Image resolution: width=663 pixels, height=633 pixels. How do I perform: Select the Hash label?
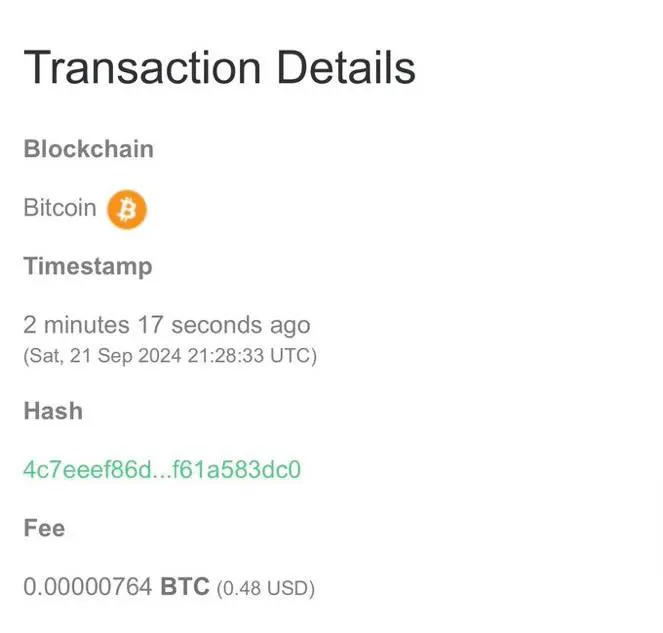click(53, 411)
